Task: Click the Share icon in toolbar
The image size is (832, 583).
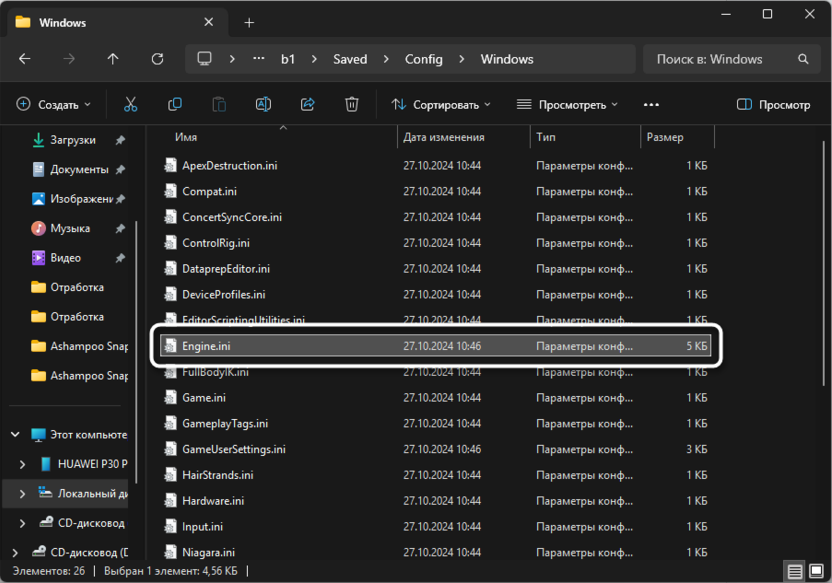Action: (x=308, y=104)
